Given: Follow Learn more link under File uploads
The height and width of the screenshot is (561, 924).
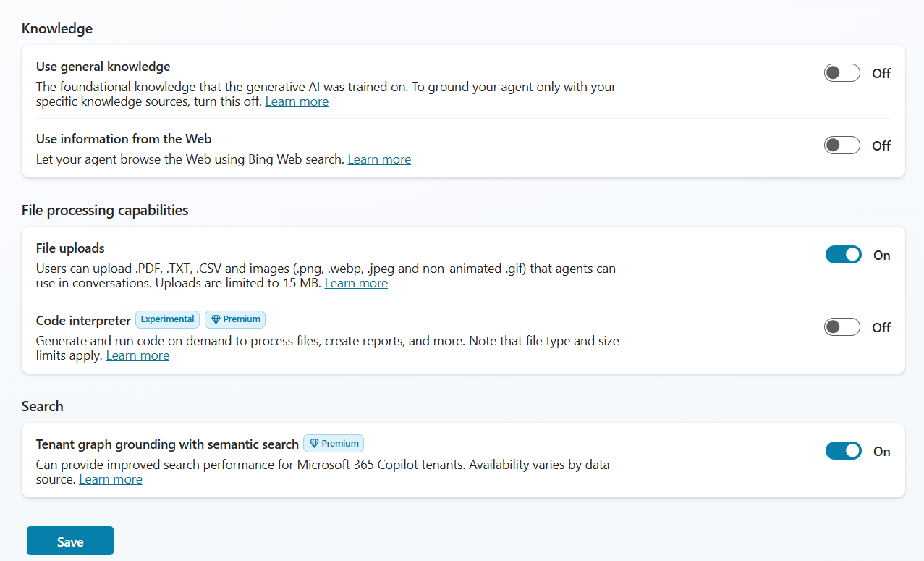Looking at the screenshot, I should pyautogui.click(x=356, y=283).
